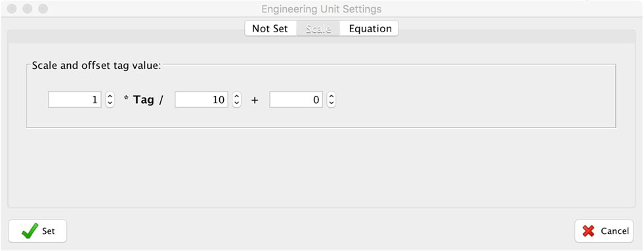
Task: Decrement the multiplier value stepper down arrow
Action: [x=110, y=104]
